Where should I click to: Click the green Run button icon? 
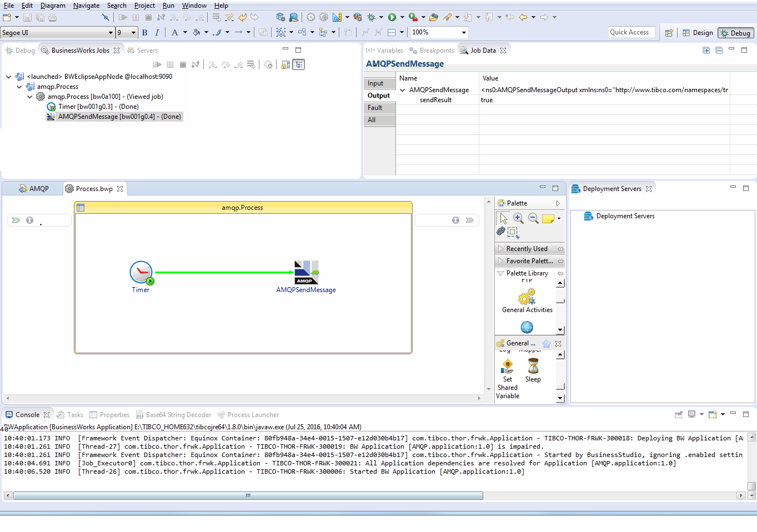pos(392,18)
